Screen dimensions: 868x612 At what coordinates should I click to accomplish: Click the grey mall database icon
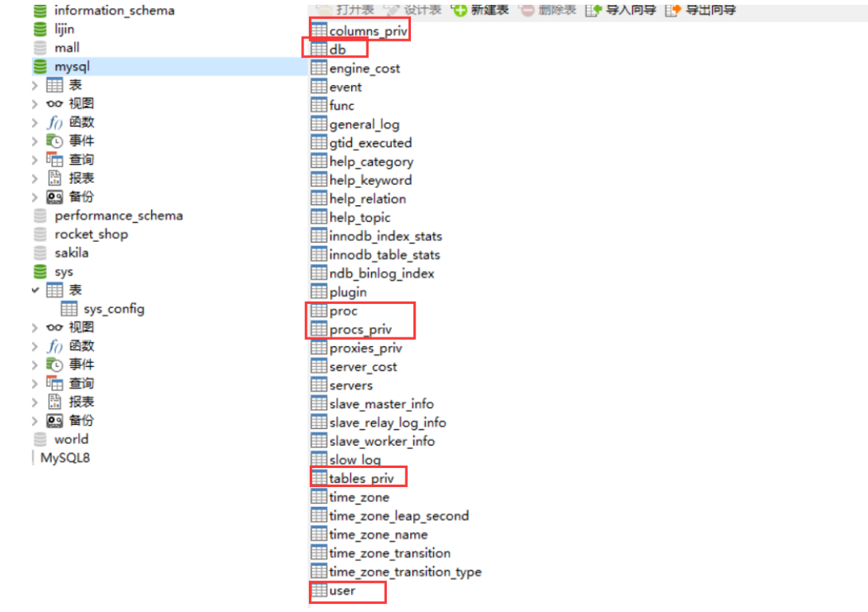40,48
